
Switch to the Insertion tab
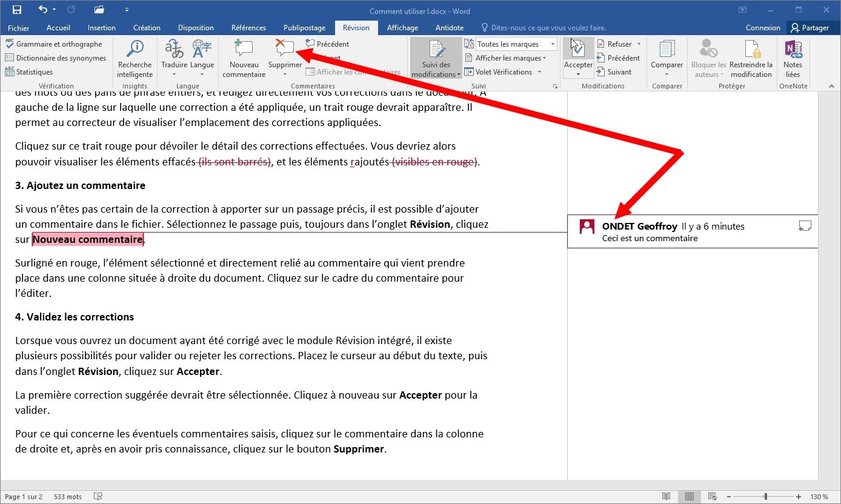(101, 28)
